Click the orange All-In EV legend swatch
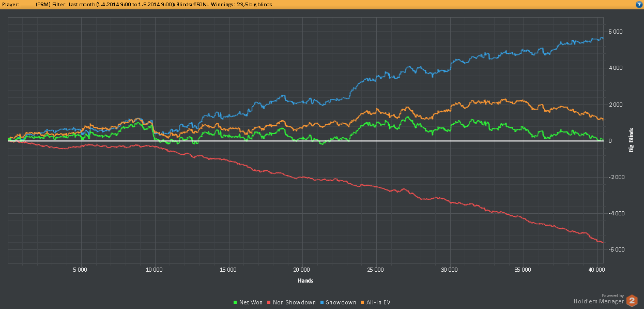This screenshot has width=644, height=309. [x=363, y=302]
